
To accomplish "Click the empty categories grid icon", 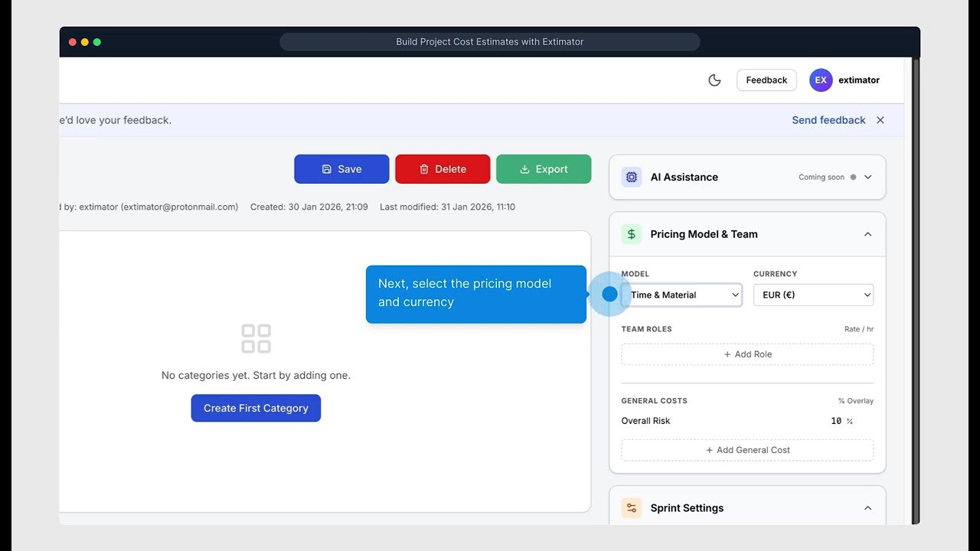I will tap(256, 338).
